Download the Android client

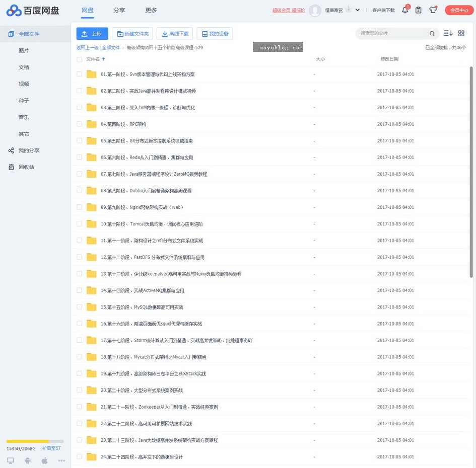(x=28, y=460)
